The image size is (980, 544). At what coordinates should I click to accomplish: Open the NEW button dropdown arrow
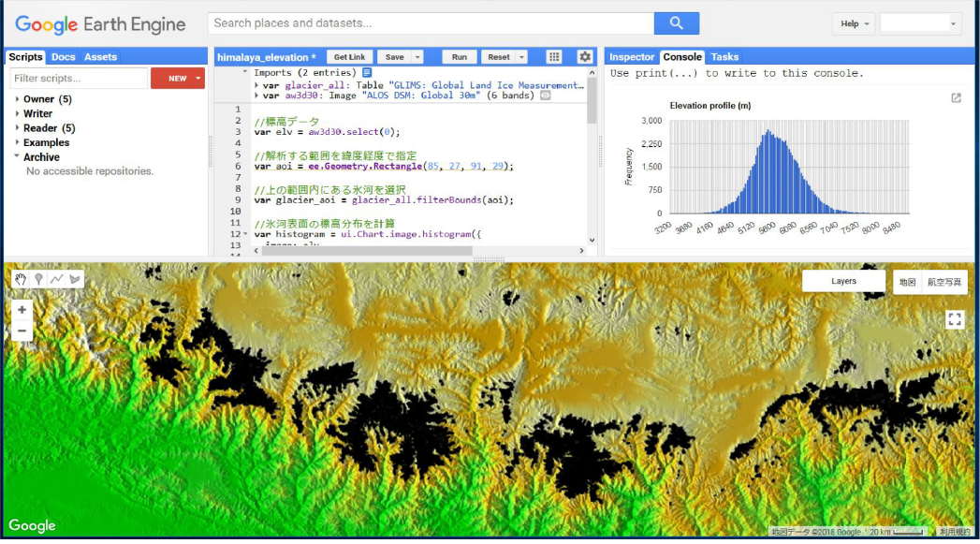tap(198, 78)
